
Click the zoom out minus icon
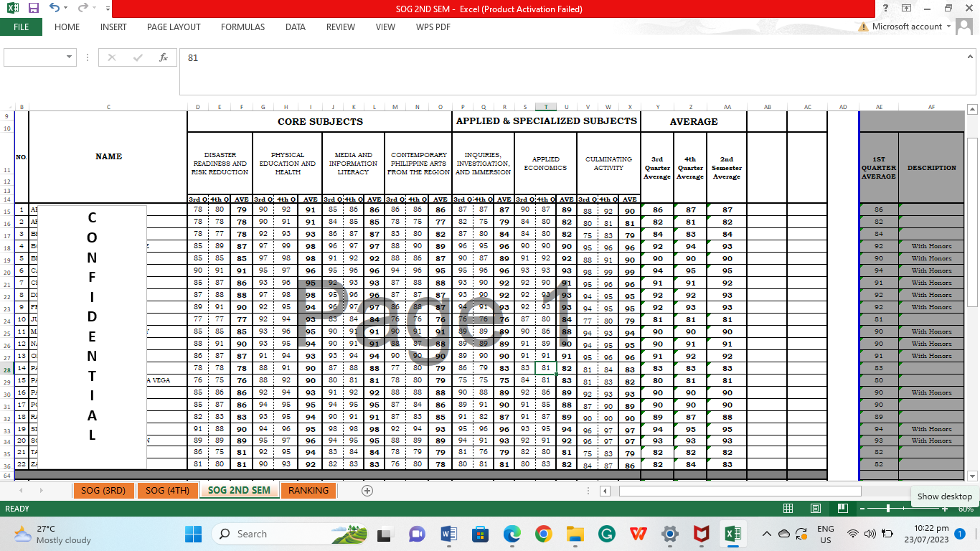(x=862, y=509)
